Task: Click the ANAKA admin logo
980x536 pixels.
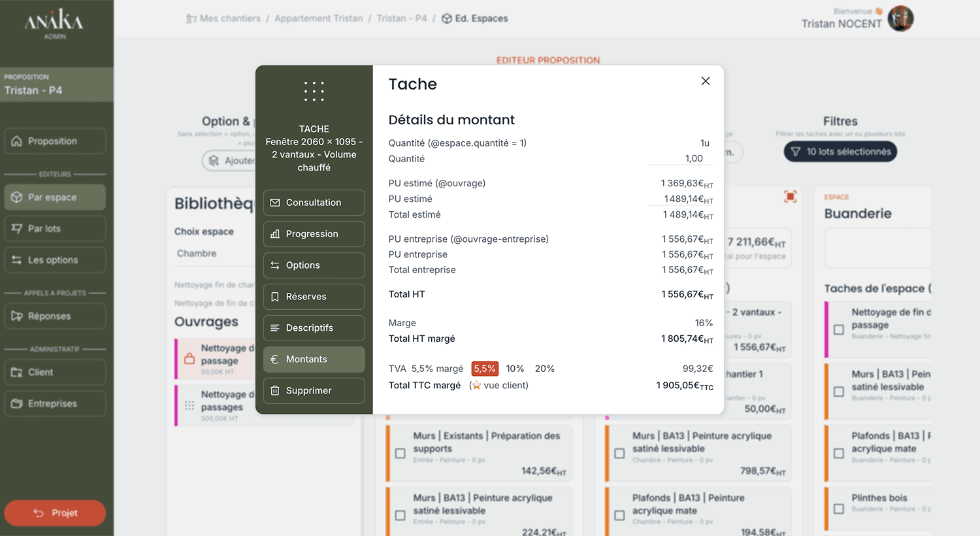Action: (x=54, y=24)
